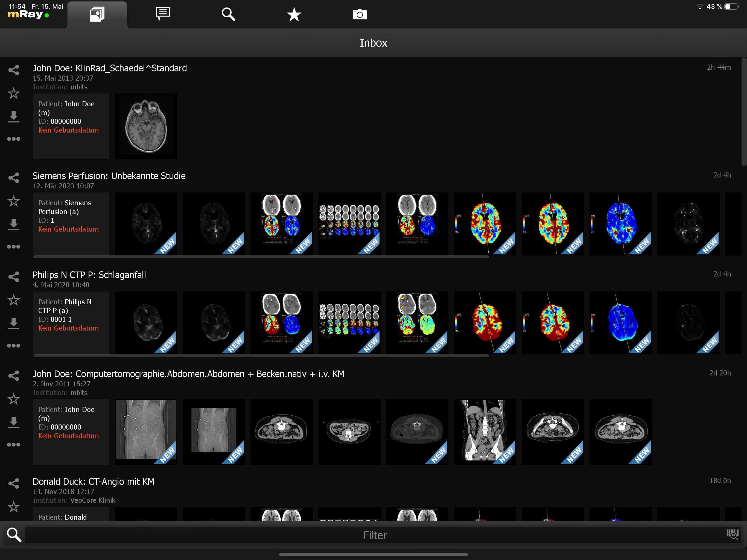
Task: Click the horizontal scrollbar under Siemens Perfusion thumbnails
Action: tap(261, 257)
